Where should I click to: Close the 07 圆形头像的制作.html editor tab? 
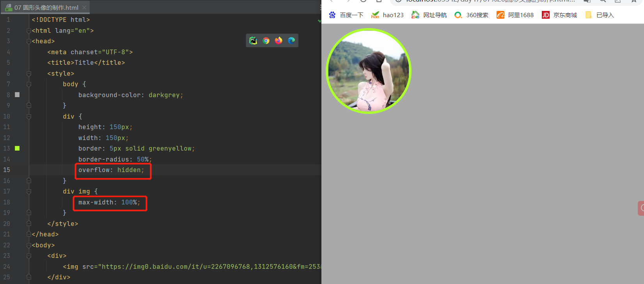[84, 7]
